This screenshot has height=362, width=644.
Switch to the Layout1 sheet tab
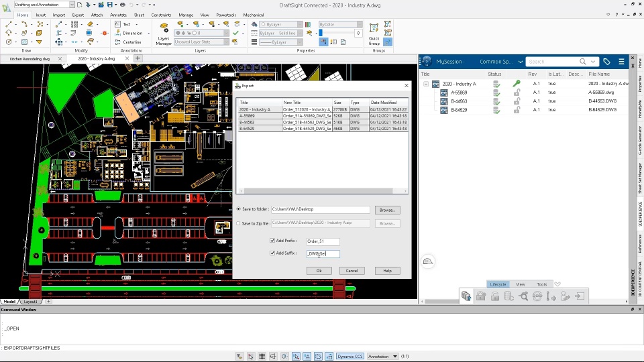pos(30,301)
